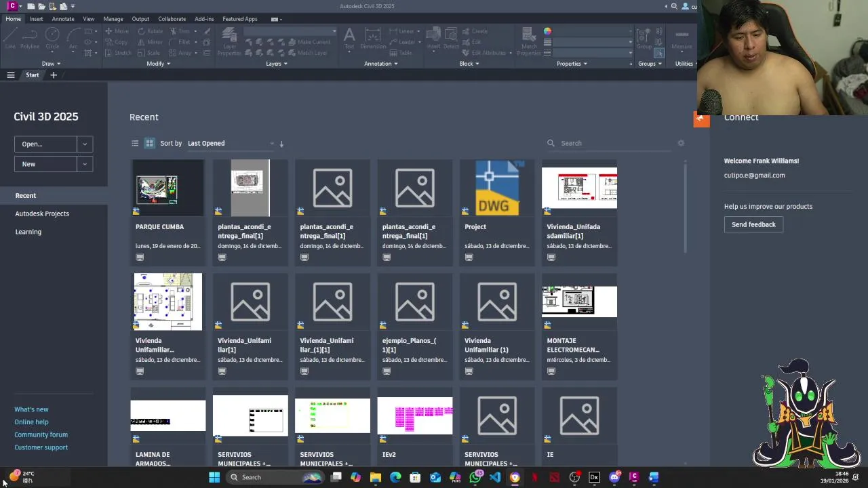
Task: Open Recent list settings gear
Action: tap(681, 143)
